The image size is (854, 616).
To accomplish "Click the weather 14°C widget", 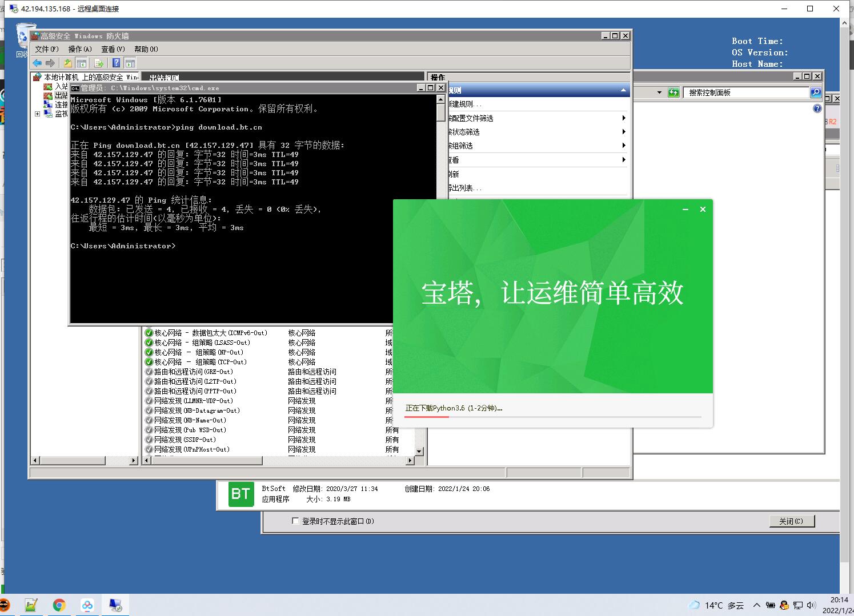I will (x=716, y=605).
